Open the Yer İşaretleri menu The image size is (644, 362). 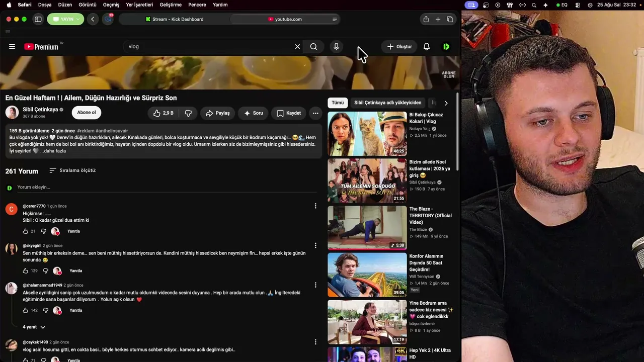click(x=139, y=5)
